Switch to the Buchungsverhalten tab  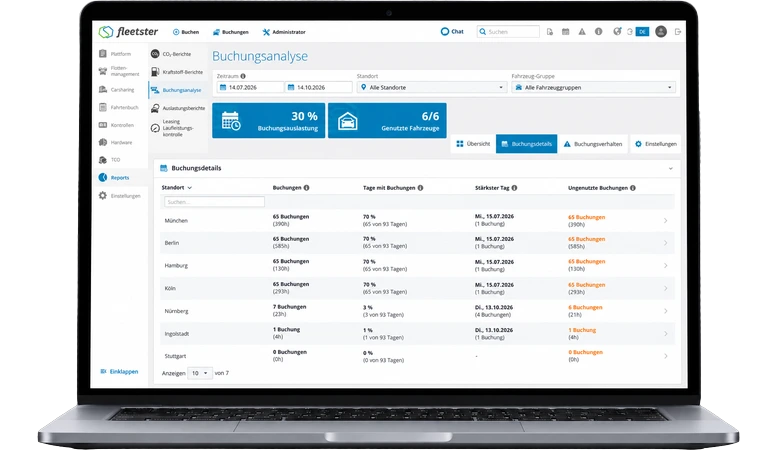coord(593,144)
